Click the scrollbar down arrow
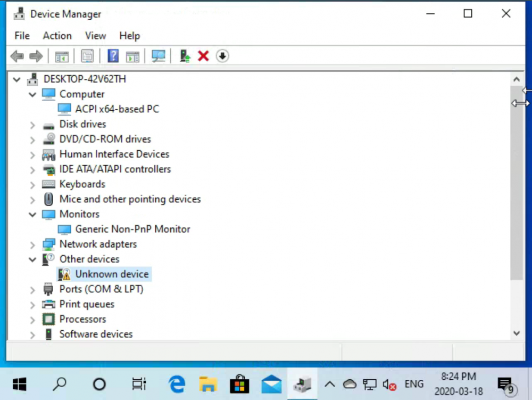The image size is (532, 400). tap(517, 333)
